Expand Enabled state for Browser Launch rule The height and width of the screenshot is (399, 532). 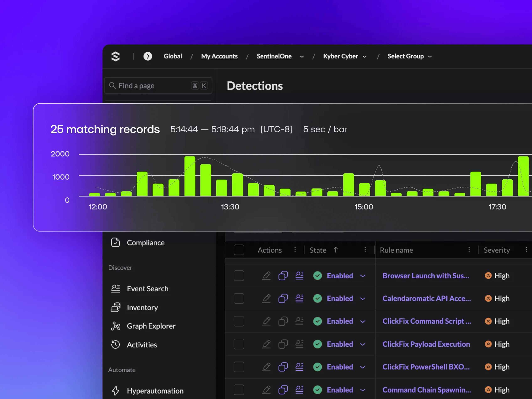[363, 276]
